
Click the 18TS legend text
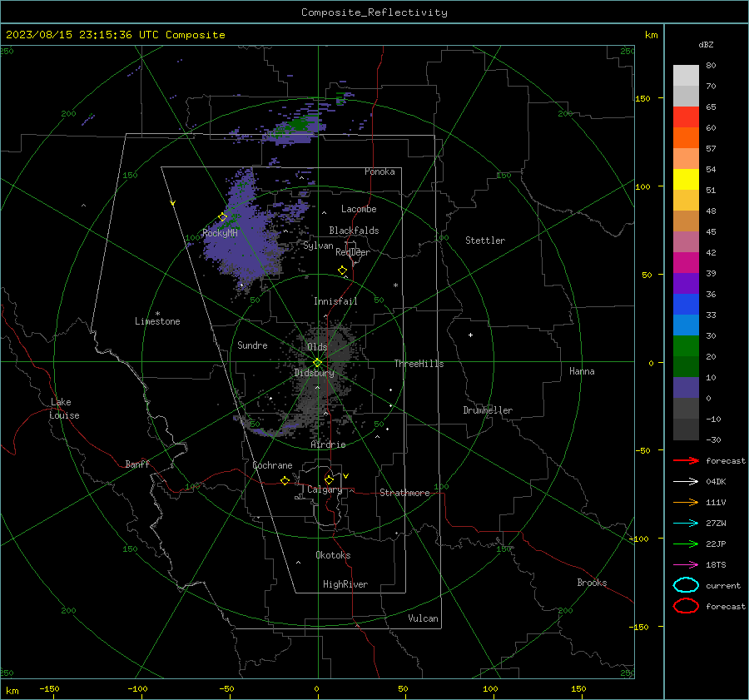tap(716, 565)
